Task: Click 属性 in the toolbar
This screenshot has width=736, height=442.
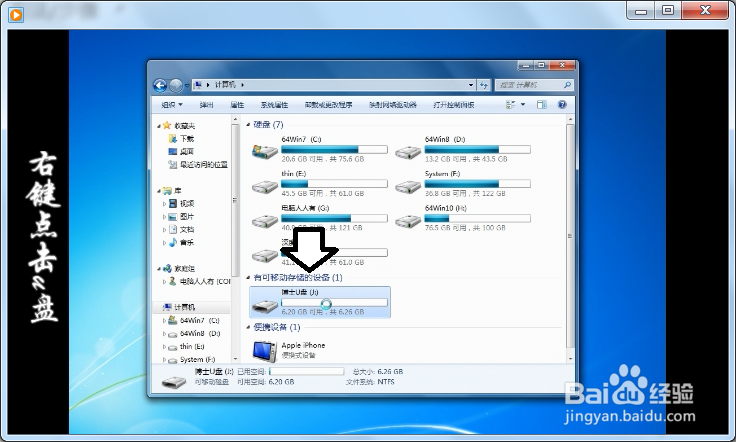Action: [237, 105]
